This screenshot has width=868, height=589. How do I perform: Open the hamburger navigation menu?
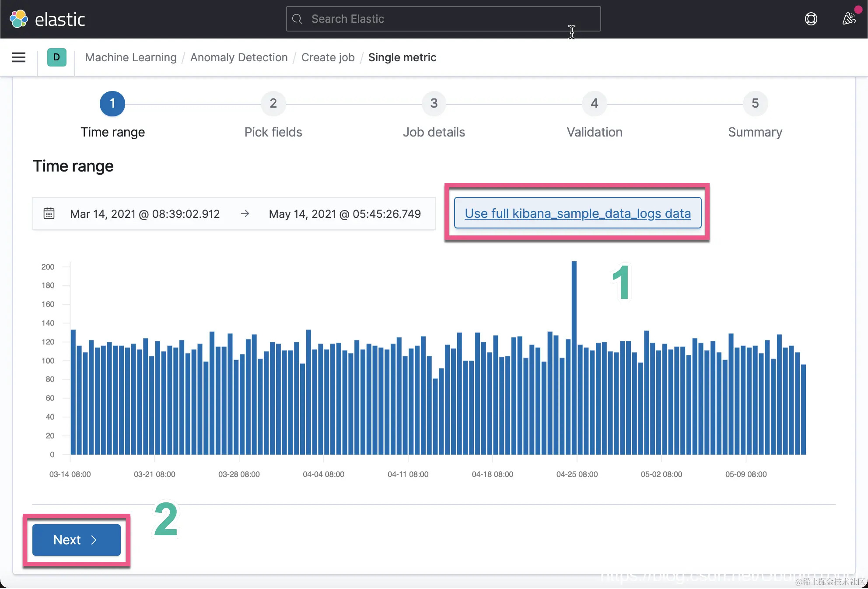[x=19, y=57]
